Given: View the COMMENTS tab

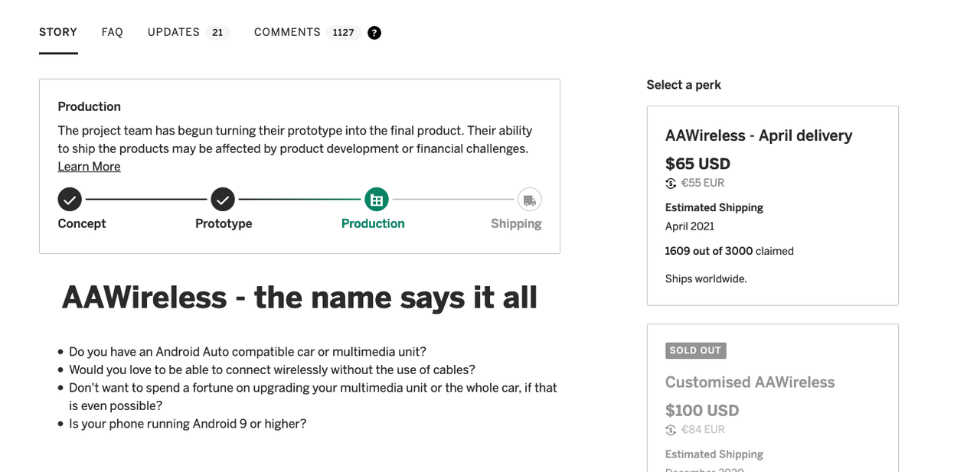Looking at the screenshot, I should pyautogui.click(x=287, y=32).
